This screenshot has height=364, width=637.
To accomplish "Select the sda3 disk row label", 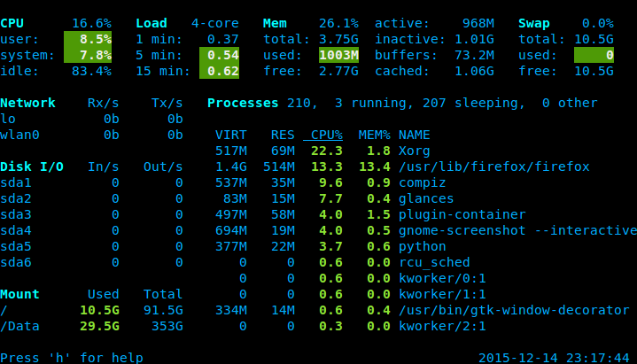I will (16, 214).
